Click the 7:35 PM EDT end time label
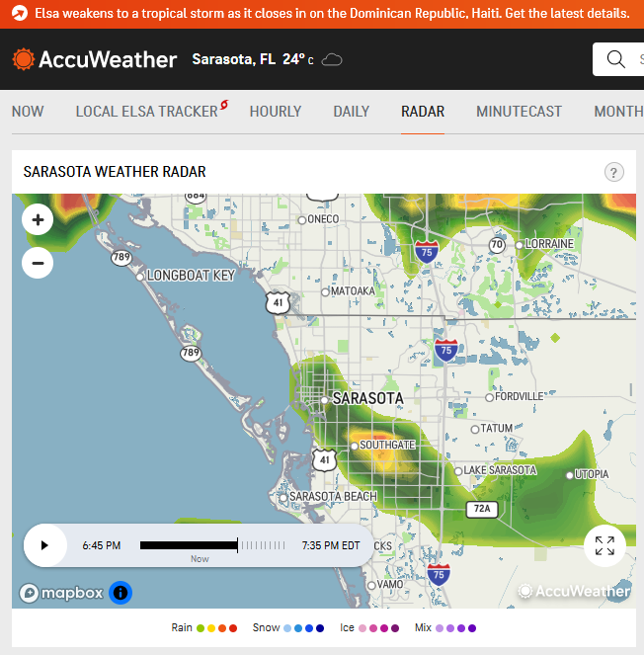Viewport: 644px width, 655px height. 331,545
